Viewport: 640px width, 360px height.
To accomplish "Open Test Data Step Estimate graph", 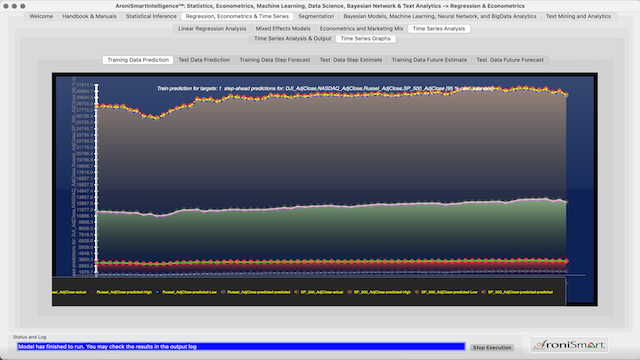I will 351,60.
